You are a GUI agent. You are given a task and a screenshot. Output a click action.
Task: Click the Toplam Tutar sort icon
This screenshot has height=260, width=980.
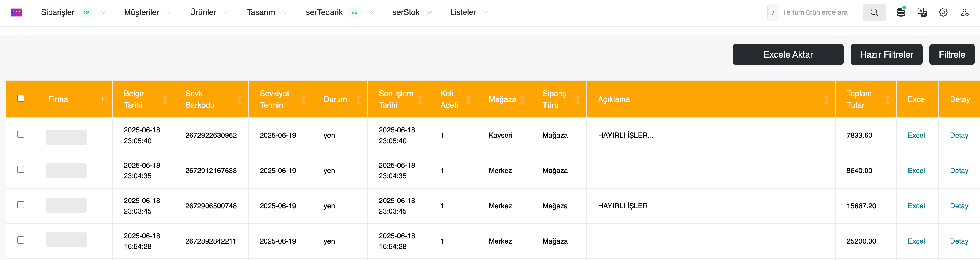(887, 99)
